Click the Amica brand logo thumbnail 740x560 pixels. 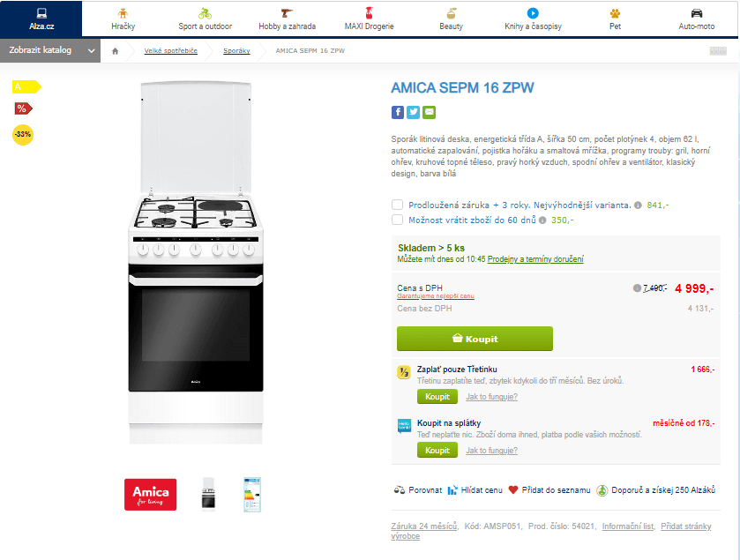[151, 495]
